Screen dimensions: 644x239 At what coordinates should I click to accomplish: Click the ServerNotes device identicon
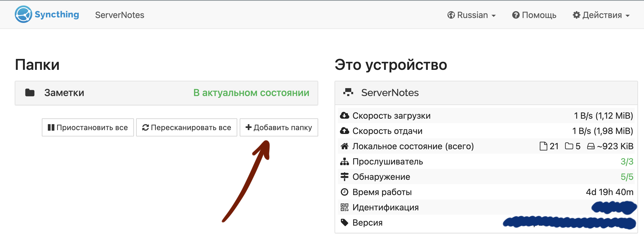(348, 92)
